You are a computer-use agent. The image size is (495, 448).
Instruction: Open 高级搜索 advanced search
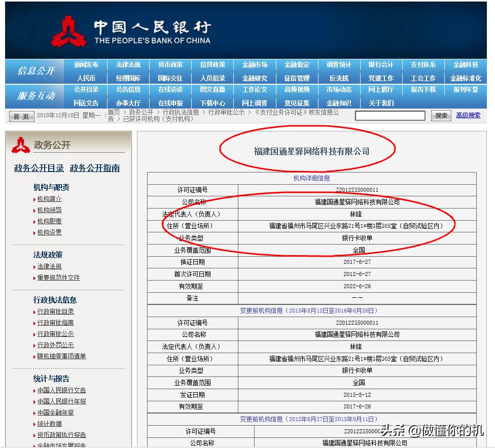point(469,115)
